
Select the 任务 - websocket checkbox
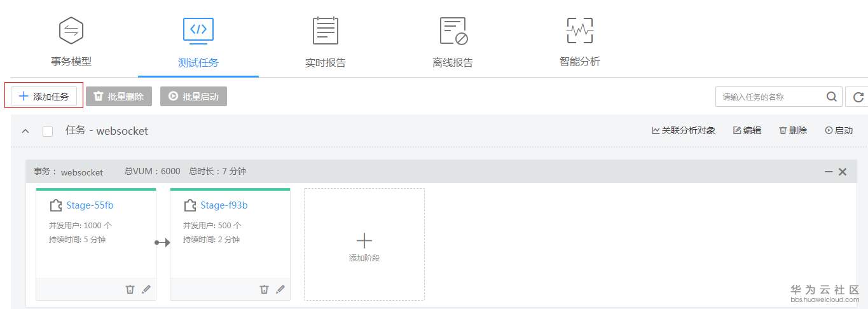pyautogui.click(x=48, y=132)
